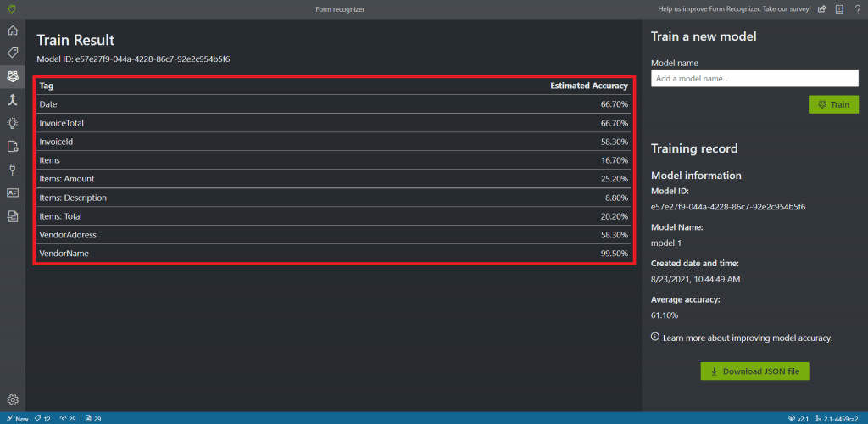This screenshot has width=868, height=424.
Task: Open 'Learn more about improving model accuracy' link
Action: tap(747, 338)
